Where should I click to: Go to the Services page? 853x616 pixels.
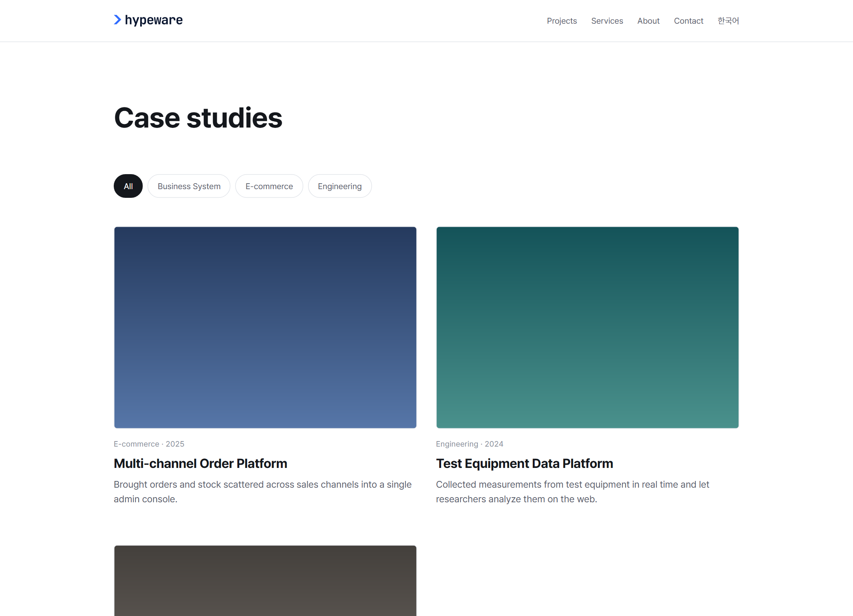coord(607,21)
